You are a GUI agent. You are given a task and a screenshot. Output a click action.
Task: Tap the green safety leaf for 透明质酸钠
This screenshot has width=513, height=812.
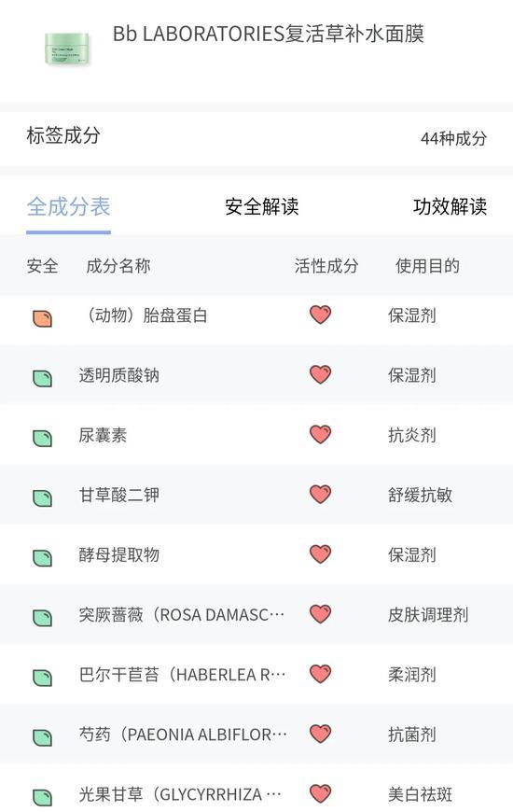coord(42,379)
